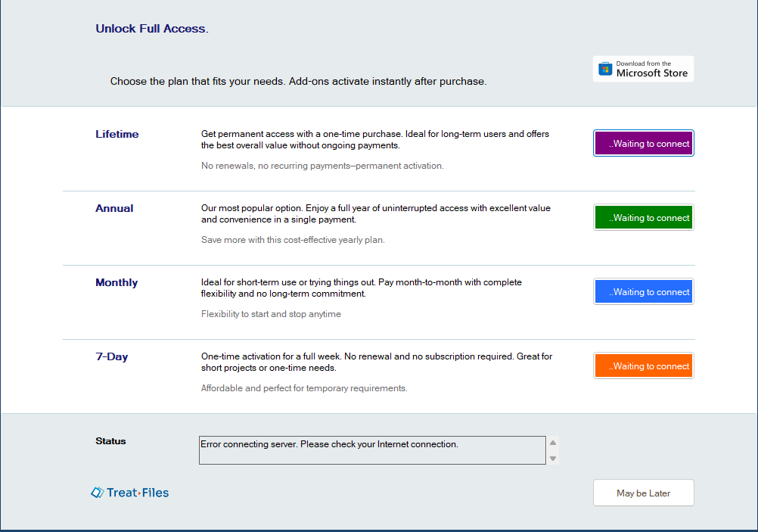Click 'Flexibility to start and stop anytime'
Screen dimensions: 758x532
[271, 314]
